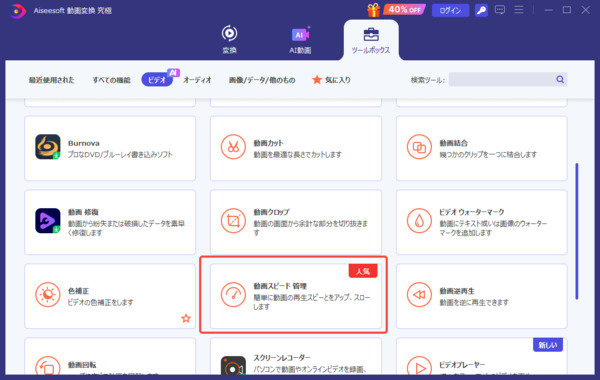
Task: Open the gift box promotion icon
Action: (373, 10)
